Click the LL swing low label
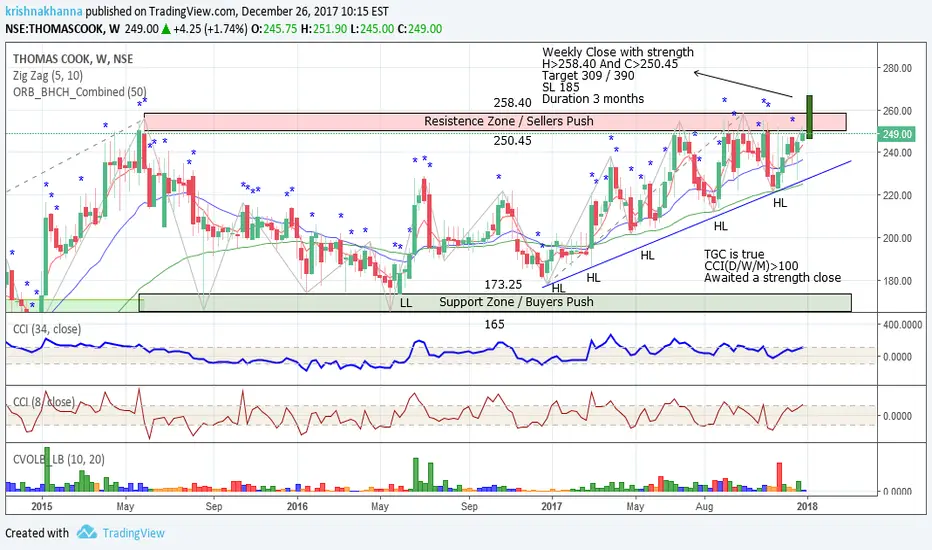Viewport: 932px width, 550px height. coord(405,303)
